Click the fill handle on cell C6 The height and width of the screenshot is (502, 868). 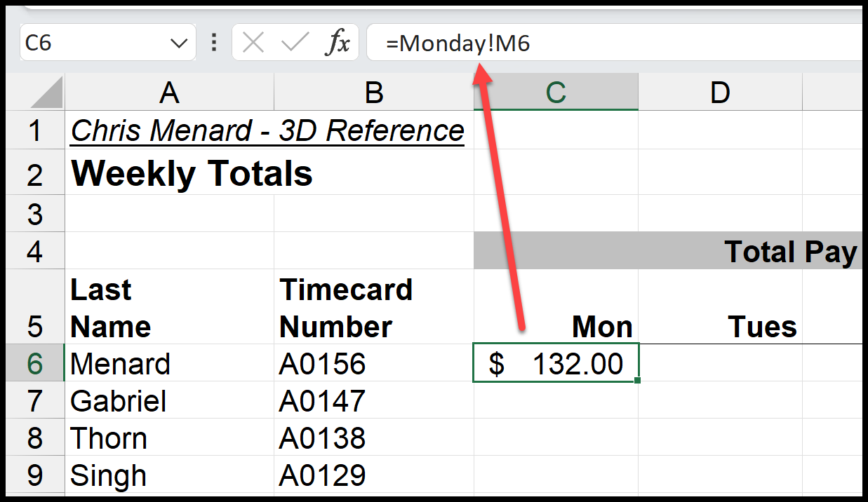(637, 379)
